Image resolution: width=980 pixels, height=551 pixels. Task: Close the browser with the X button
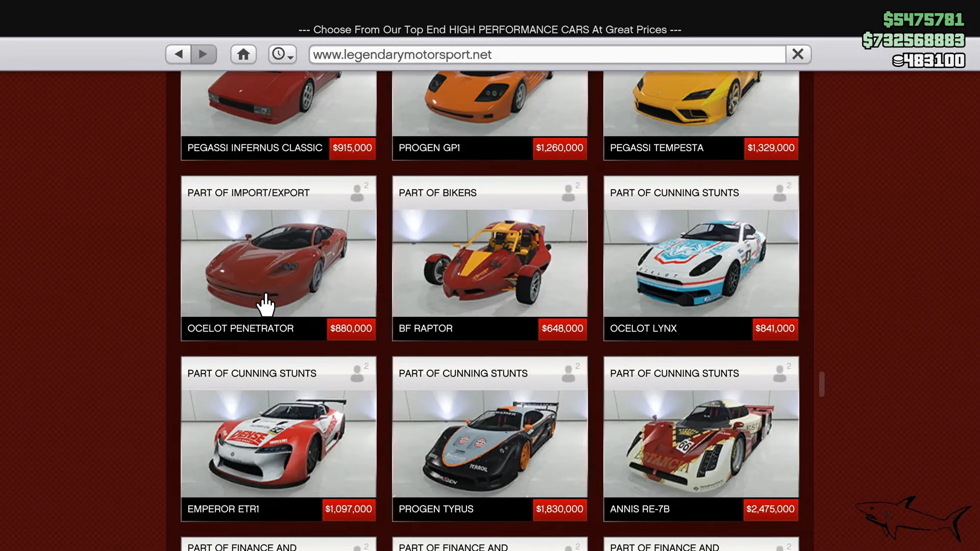pos(798,54)
